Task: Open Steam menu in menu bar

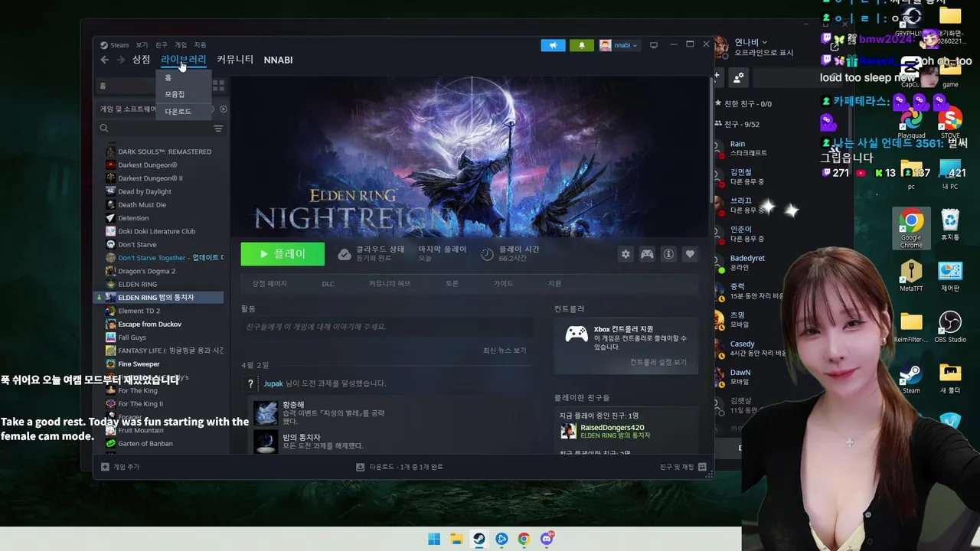Action: [x=115, y=45]
